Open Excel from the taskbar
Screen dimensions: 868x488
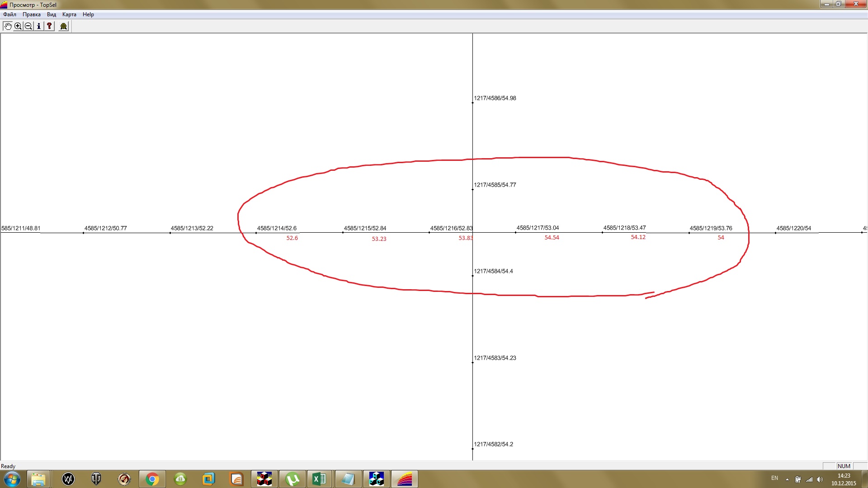[320, 479]
